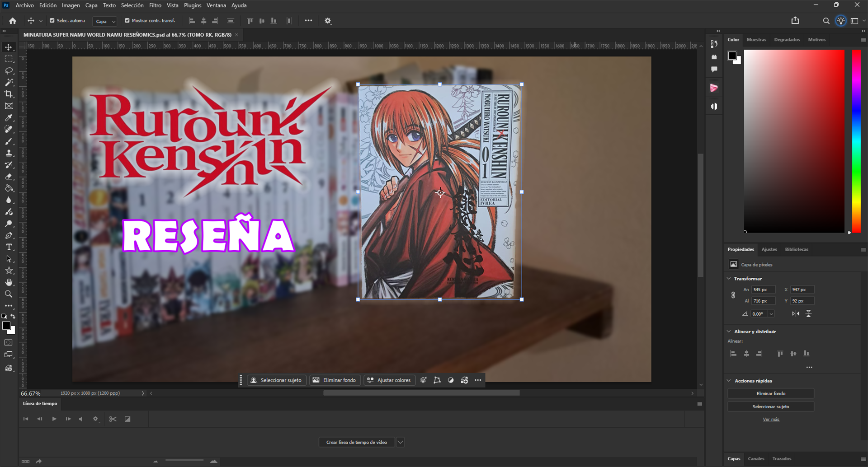Screen dimensions: 868x467
Task: Select the Brush tool
Action: point(9,141)
